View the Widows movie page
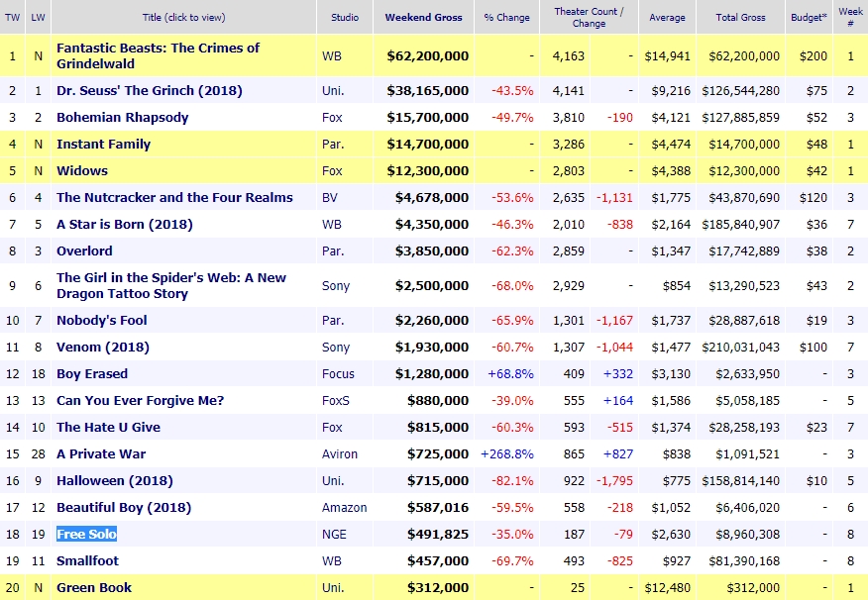868x600 pixels. point(82,171)
